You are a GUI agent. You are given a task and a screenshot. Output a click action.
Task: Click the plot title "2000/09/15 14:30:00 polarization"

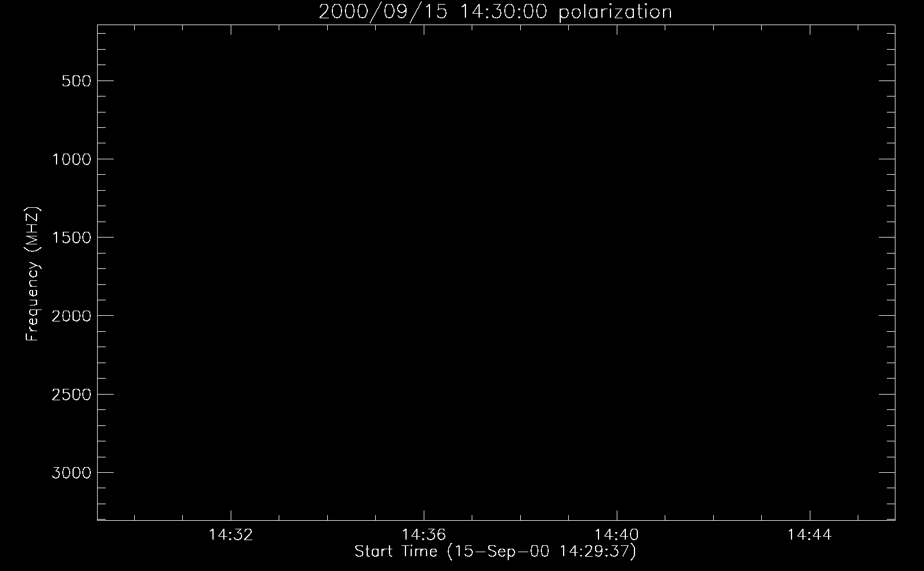495,11
